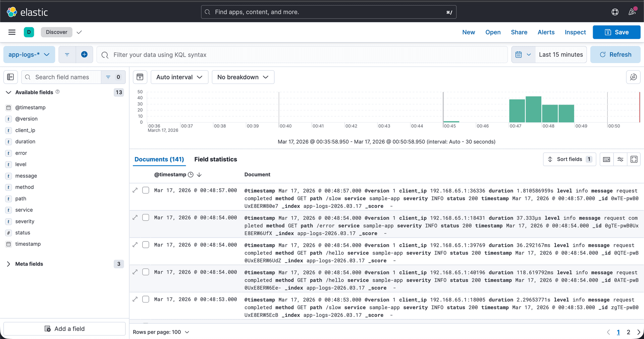
Task: Open Discover breadcrumb chevron menu
Action: (x=79, y=32)
